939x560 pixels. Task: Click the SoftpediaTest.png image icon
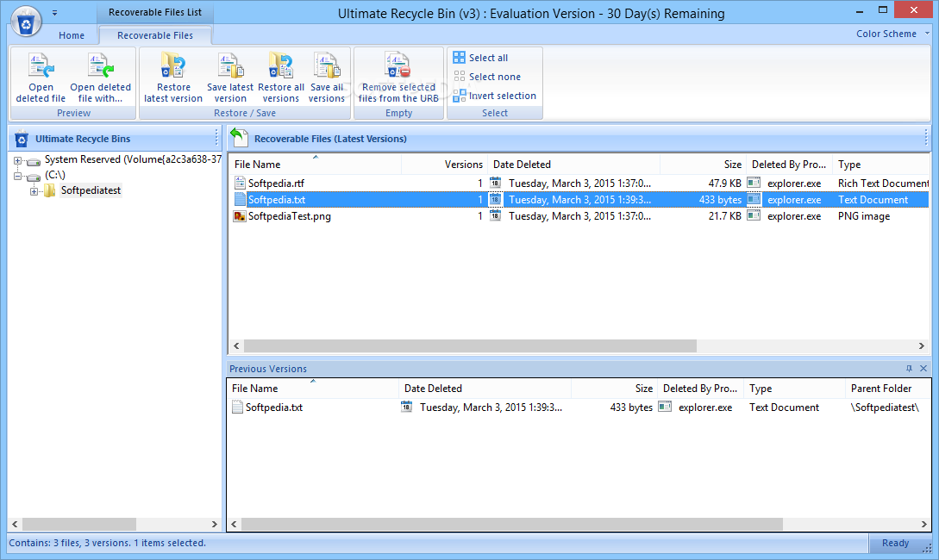click(240, 216)
